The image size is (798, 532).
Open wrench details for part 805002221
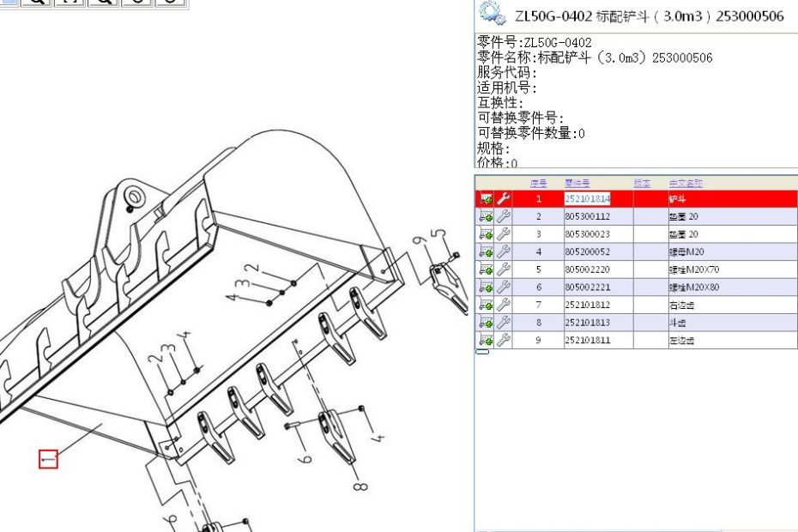click(x=504, y=287)
